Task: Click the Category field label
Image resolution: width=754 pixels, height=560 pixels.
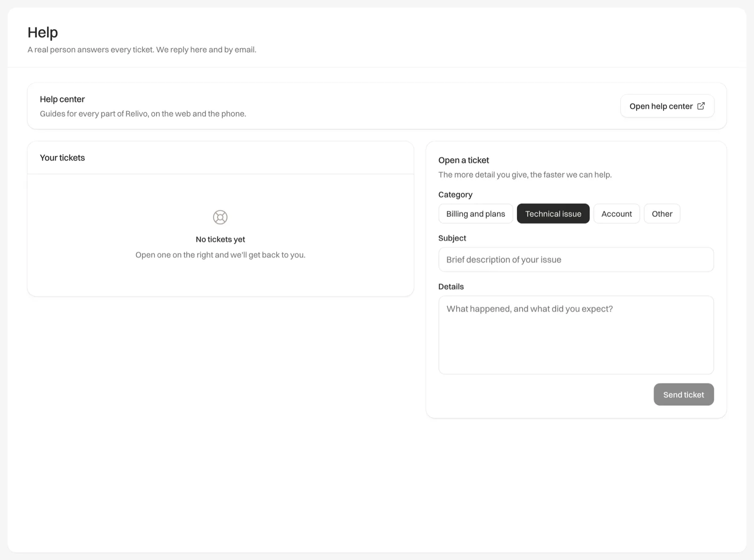Action: 455,195
